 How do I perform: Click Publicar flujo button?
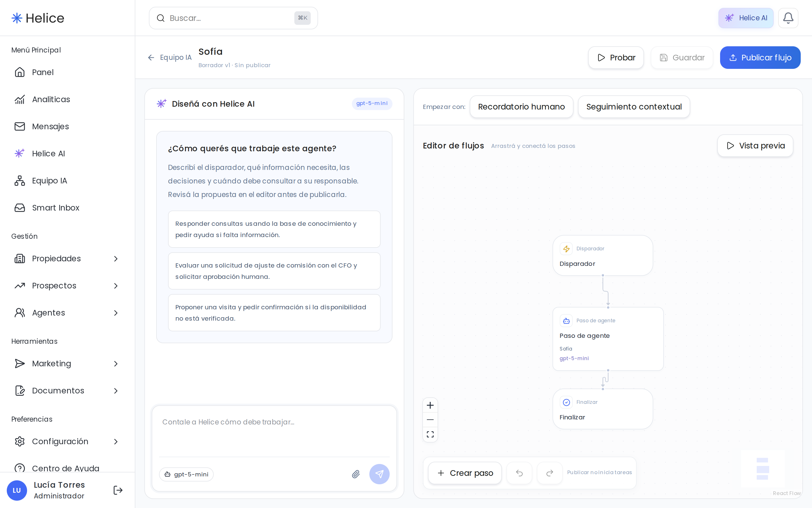[760, 58]
